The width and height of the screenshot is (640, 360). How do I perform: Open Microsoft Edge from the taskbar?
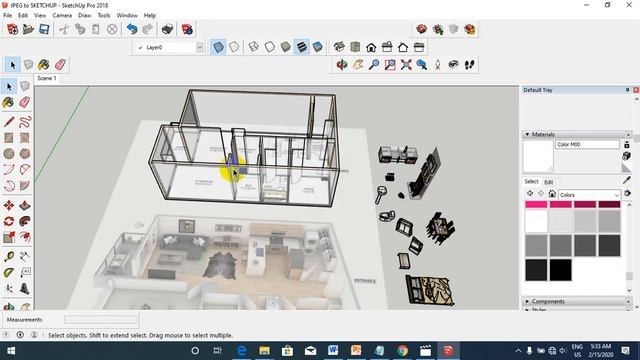(242, 351)
